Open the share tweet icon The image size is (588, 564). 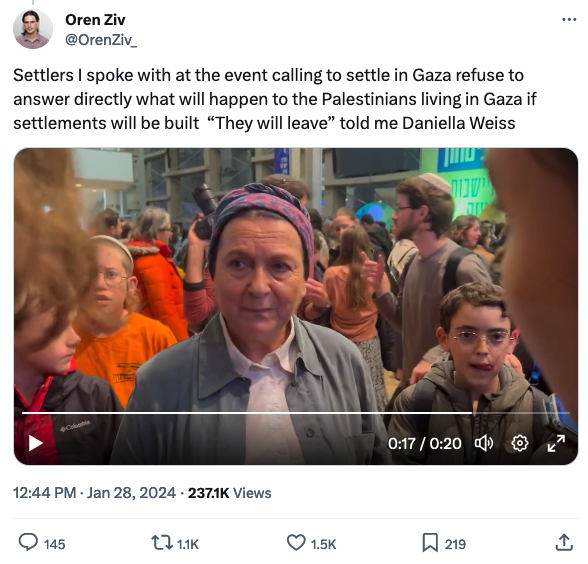pyautogui.click(x=564, y=542)
